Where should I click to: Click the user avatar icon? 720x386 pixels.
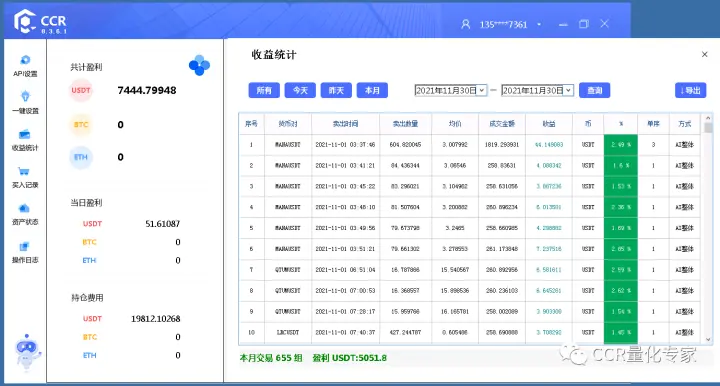[466, 24]
